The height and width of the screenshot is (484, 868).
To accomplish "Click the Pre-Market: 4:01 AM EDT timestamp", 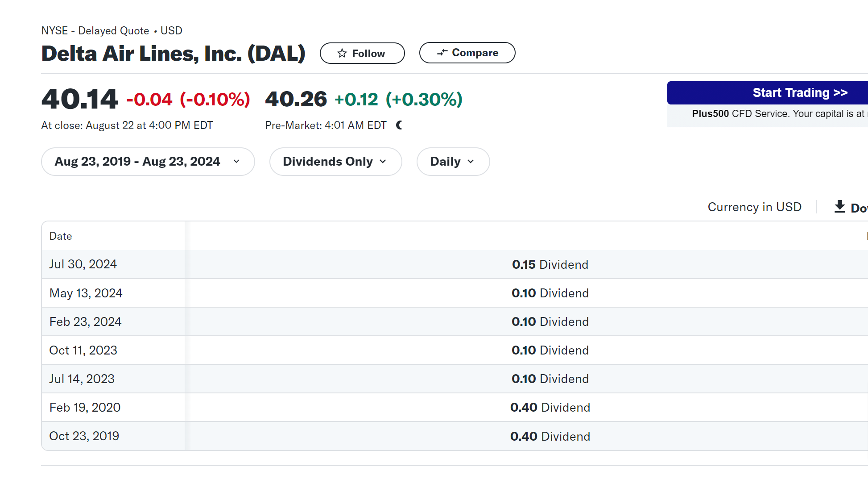I will [x=326, y=125].
